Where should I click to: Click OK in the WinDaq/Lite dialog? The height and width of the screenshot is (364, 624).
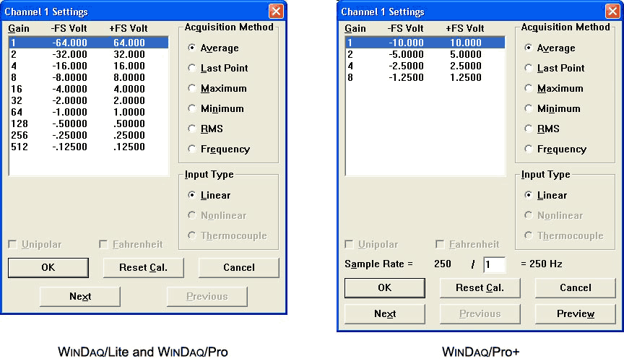(48, 267)
